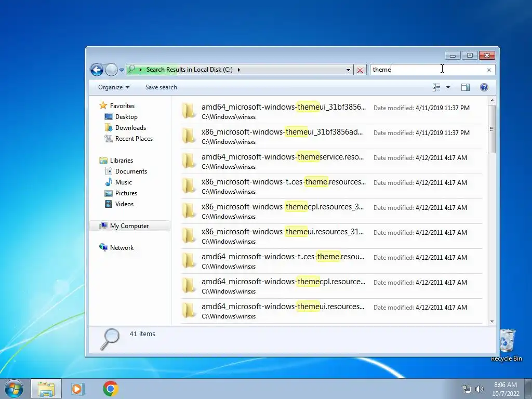Click folder icon of amd64 themeservice result

tap(188, 161)
